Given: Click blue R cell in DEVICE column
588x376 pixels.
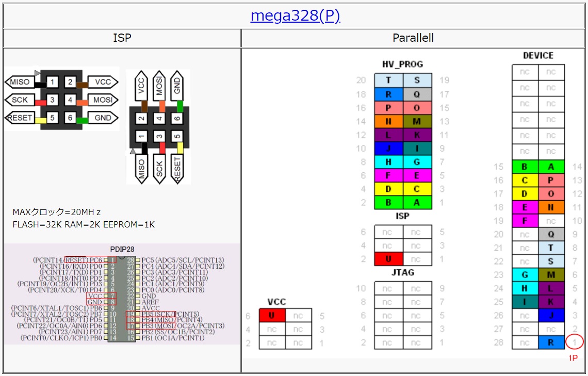Looking at the screenshot, I should click(551, 342).
